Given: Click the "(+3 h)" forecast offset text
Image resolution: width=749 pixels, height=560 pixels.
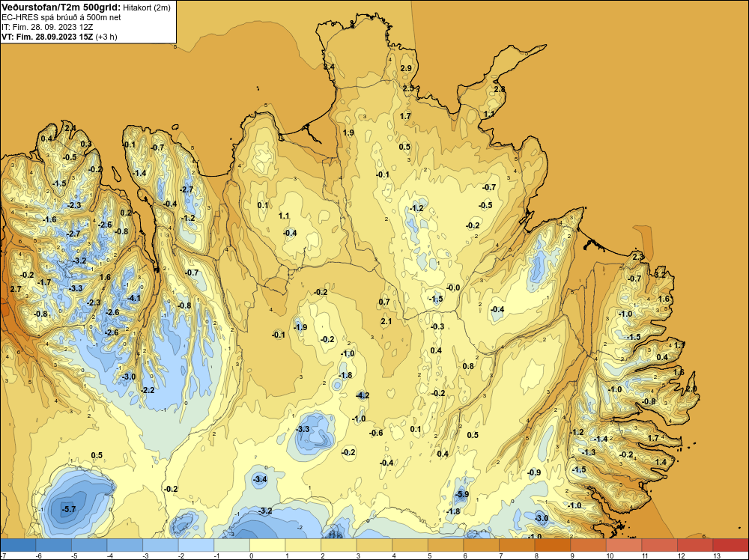Looking at the screenshot, I should pos(106,37).
